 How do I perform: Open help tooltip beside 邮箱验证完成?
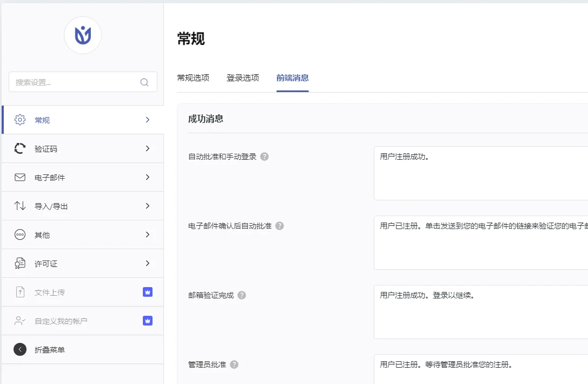(x=241, y=295)
